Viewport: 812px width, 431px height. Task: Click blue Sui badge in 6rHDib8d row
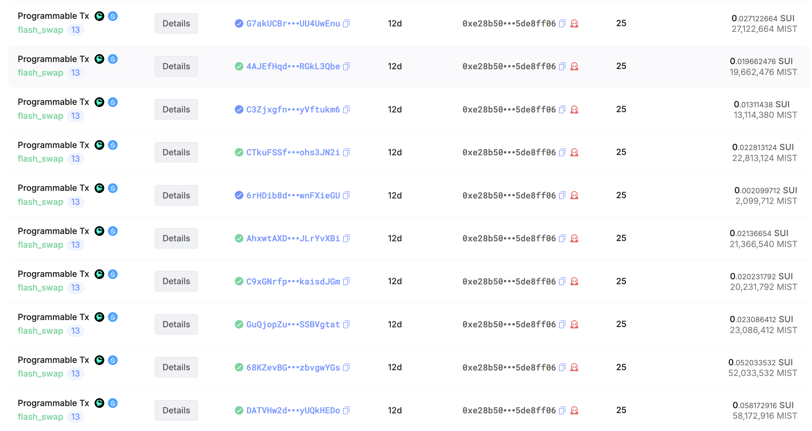(x=113, y=188)
